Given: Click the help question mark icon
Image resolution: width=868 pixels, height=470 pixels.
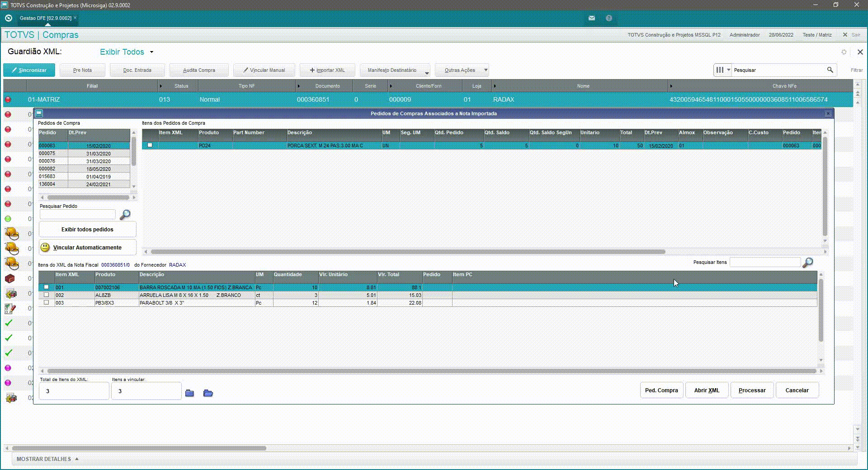Looking at the screenshot, I should point(609,18).
